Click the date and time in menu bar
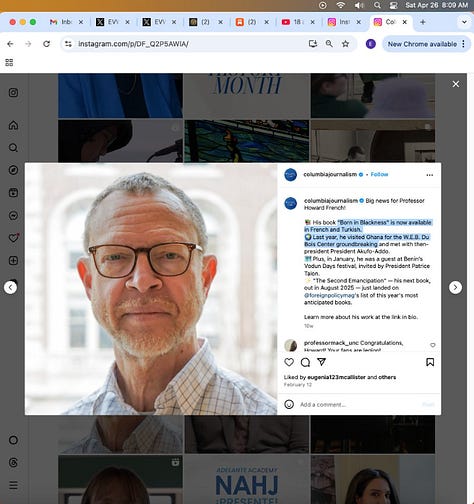 pyautogui.click(x=436, y=5)
